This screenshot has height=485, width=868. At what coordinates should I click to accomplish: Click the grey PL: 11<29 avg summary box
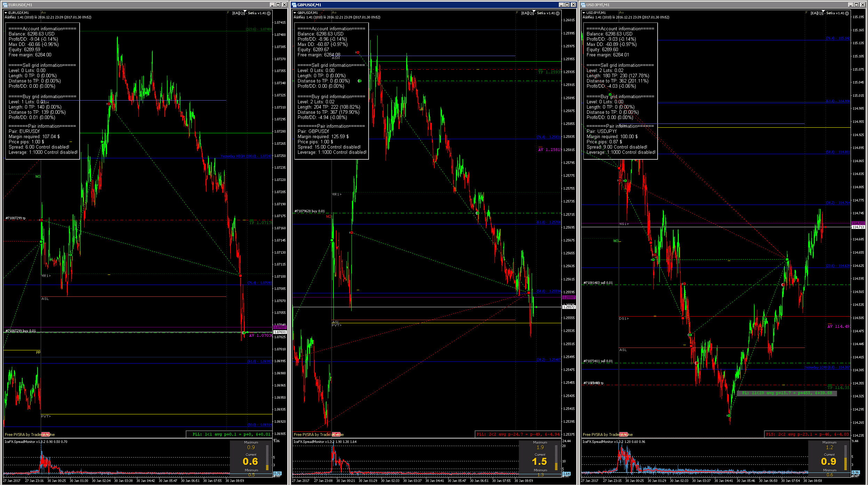click(787, 393)
